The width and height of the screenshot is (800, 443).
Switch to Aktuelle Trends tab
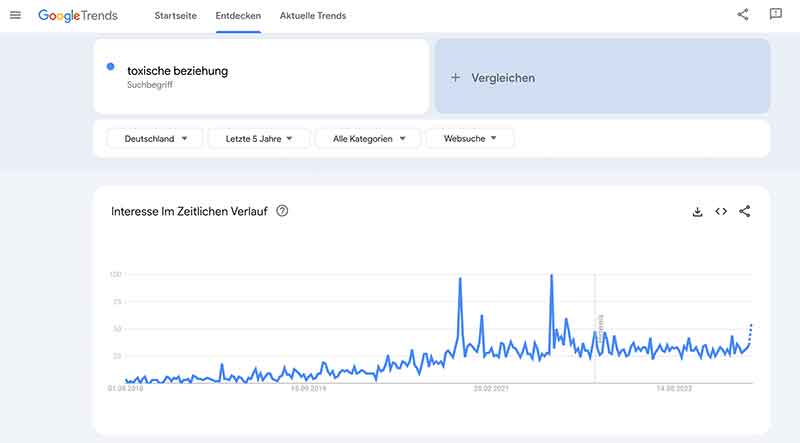point(313,16)
